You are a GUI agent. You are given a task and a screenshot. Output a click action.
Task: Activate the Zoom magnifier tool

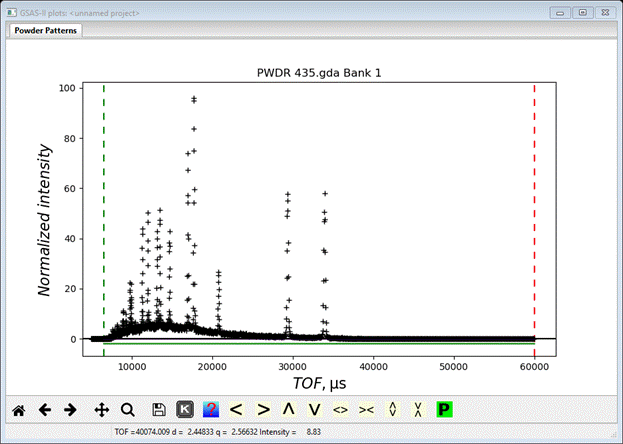(x=127, y=409)
